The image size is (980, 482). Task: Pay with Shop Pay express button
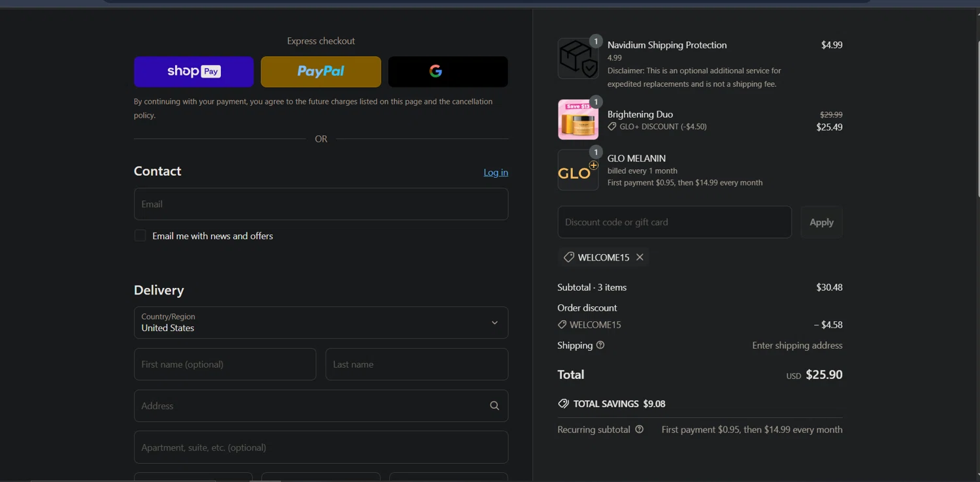(193, 71)
